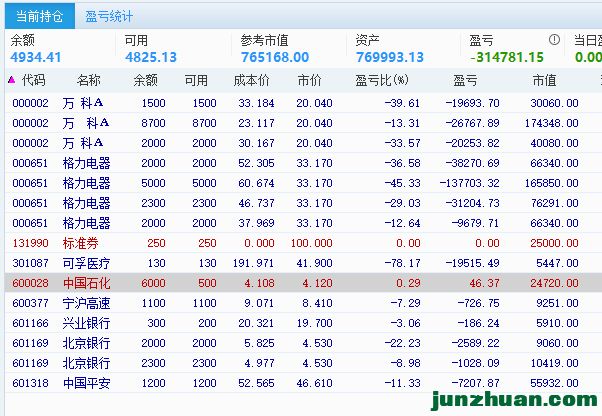
Task: Select 格力电器 row with cost 37.969
Action: tap(303, 223)
